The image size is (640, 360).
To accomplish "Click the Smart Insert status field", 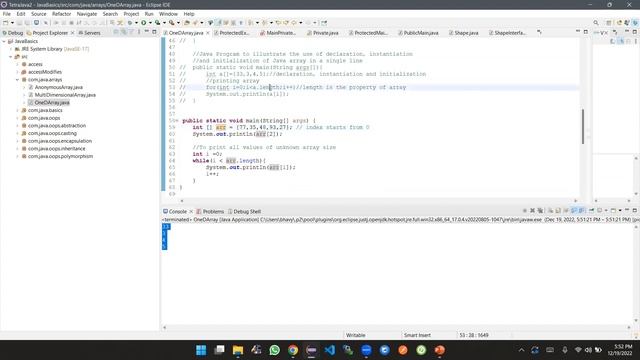I will pos(417,335).
